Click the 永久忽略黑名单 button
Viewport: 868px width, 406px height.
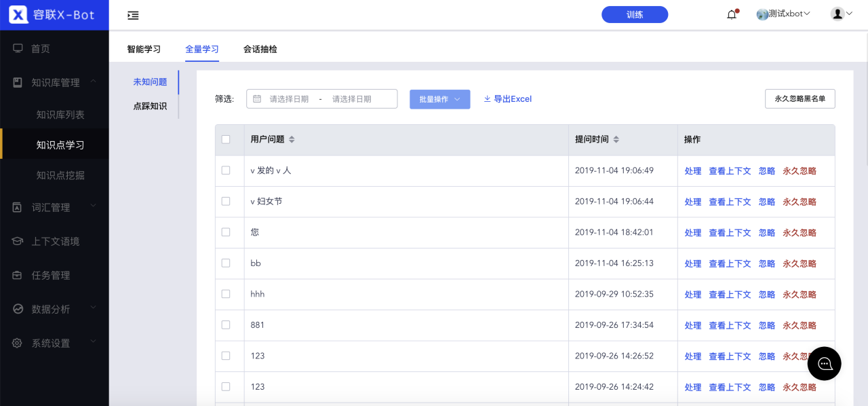pyautogui.click(x=800, y=98)
